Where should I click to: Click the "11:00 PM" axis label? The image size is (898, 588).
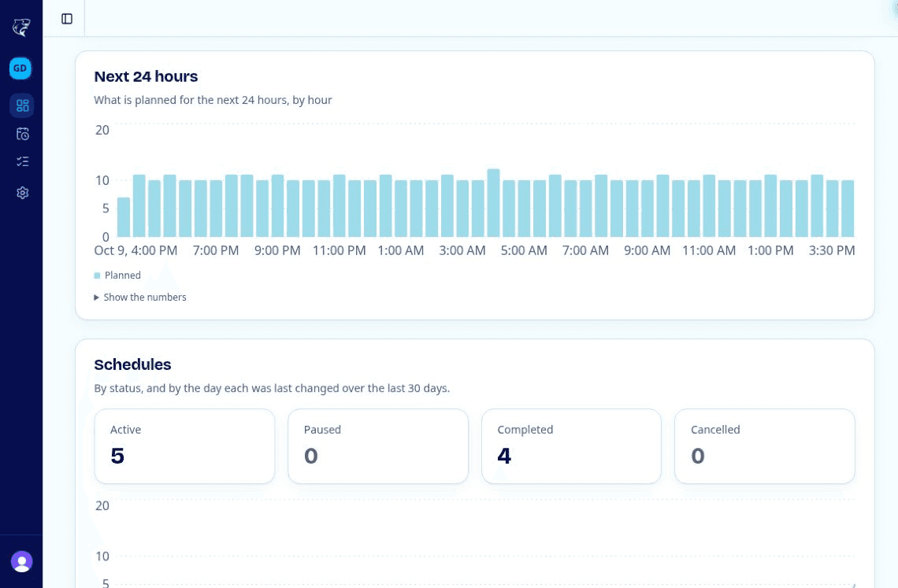coord(339,251)
